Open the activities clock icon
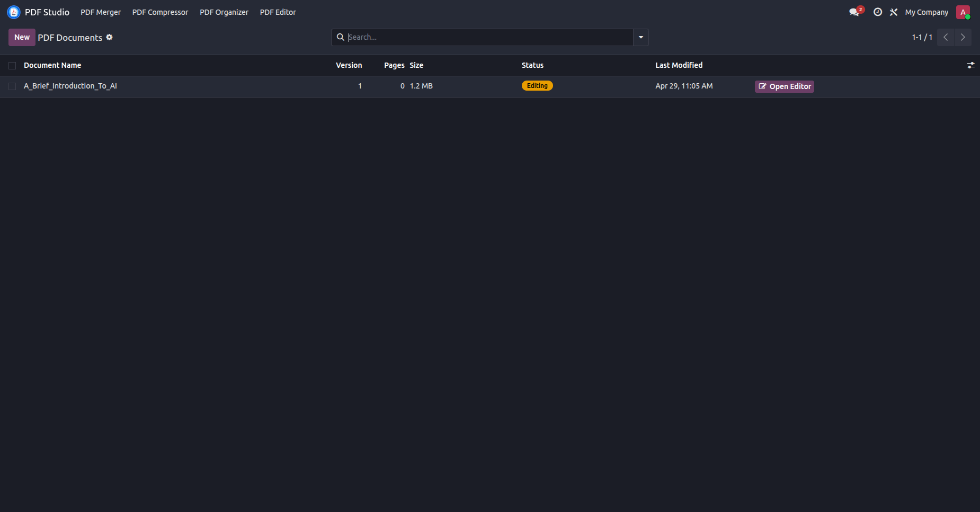This screenshot has height=512, width=980. (x=878, y=12)
